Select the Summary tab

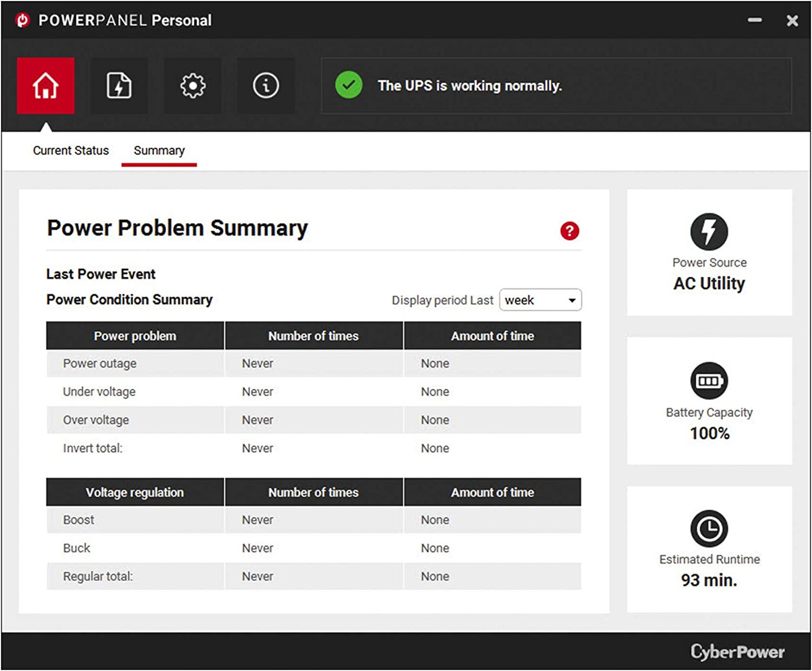159,151
